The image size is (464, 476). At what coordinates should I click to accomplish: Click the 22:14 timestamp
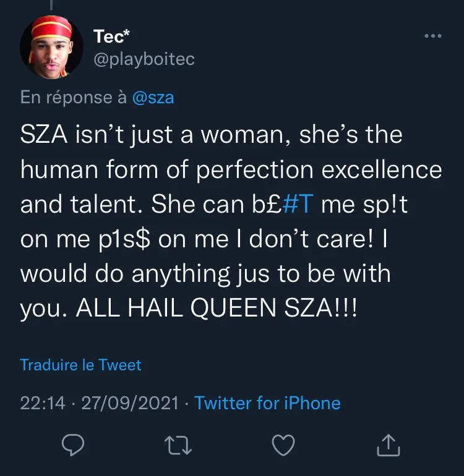[x=43, y=404]
